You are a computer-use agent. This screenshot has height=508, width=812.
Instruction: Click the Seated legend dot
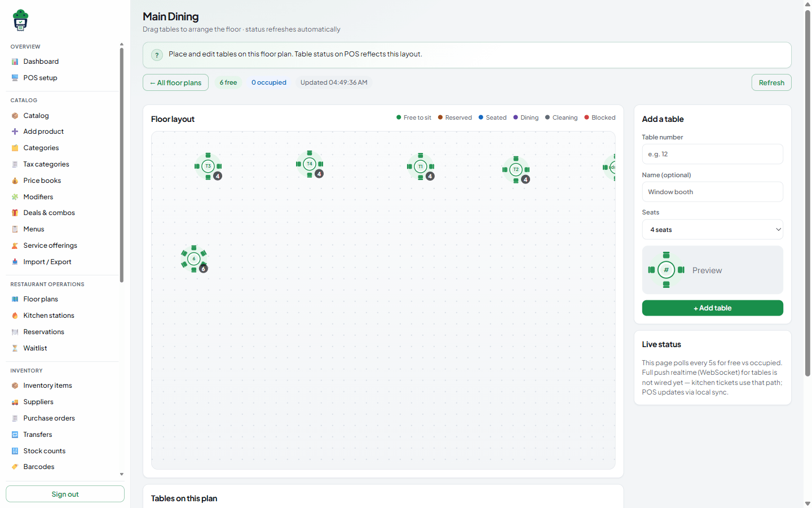(481, 117)
